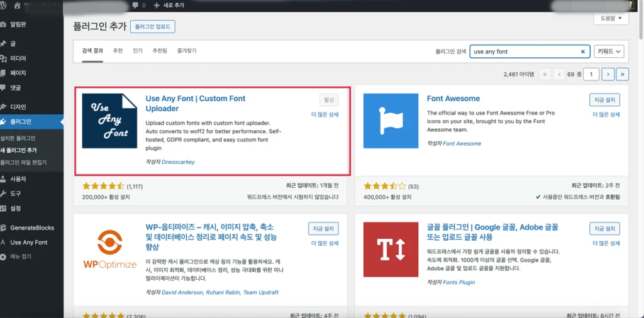The image size is (644, 318).
Task: Open the 키워드 search type dropdown
Action: point(609,52)
